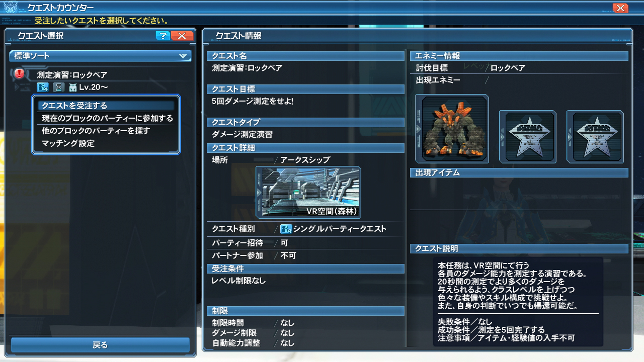Screen dimensions: 644x362
Task: Open help with the question mark button
Action: [163, 36]
